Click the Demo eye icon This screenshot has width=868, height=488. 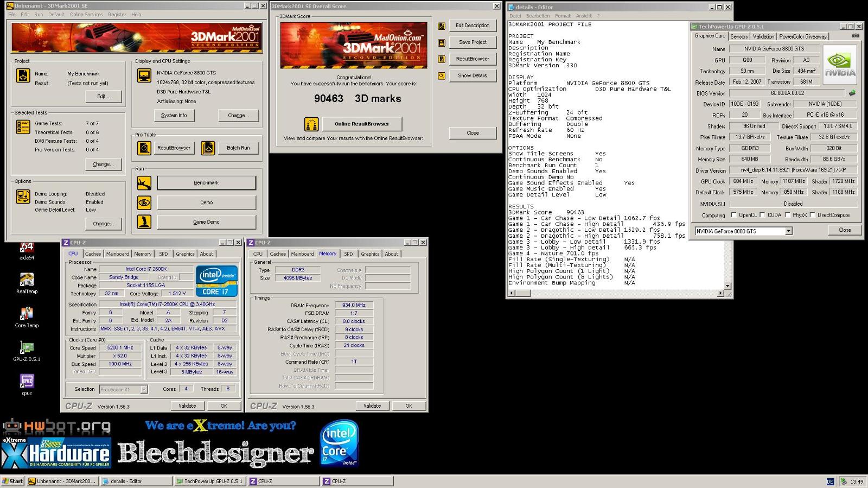(144, 202)
